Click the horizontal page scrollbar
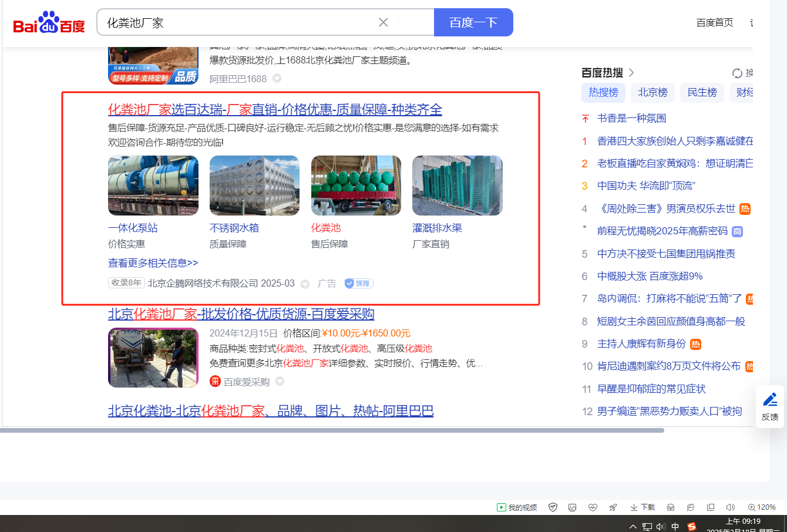Viewport: 787px width, 532px height. pyautogui.click(x=332, y=430)
